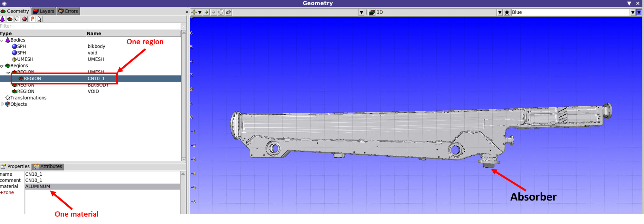Click the red sphere object filter icon
Viewport: 644px width, 224px height.
pyautogui.click(x=25, y=19)
